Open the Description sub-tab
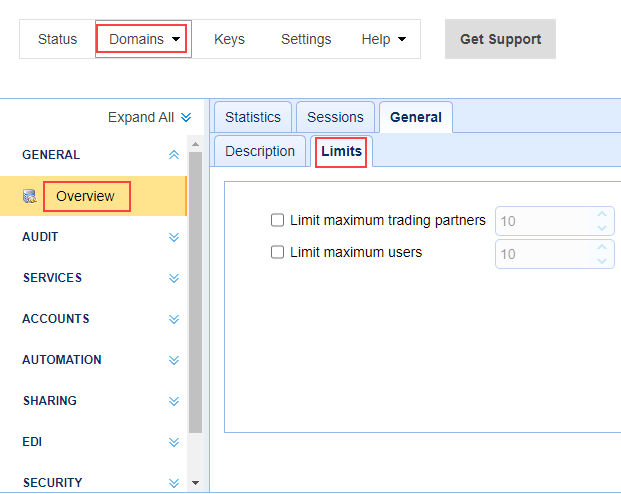The height and width of the screenshot is (494, 621). (x=260, y=151)
